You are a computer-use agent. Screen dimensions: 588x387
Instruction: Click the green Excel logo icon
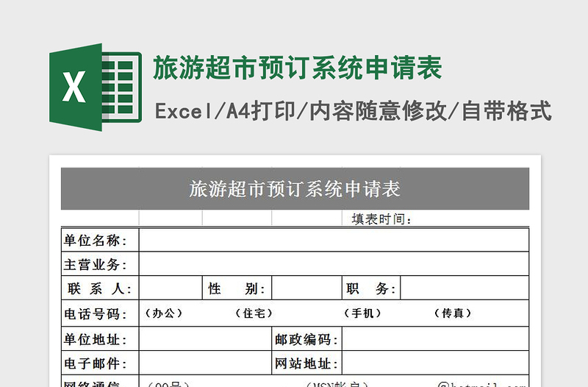[96, 87]
